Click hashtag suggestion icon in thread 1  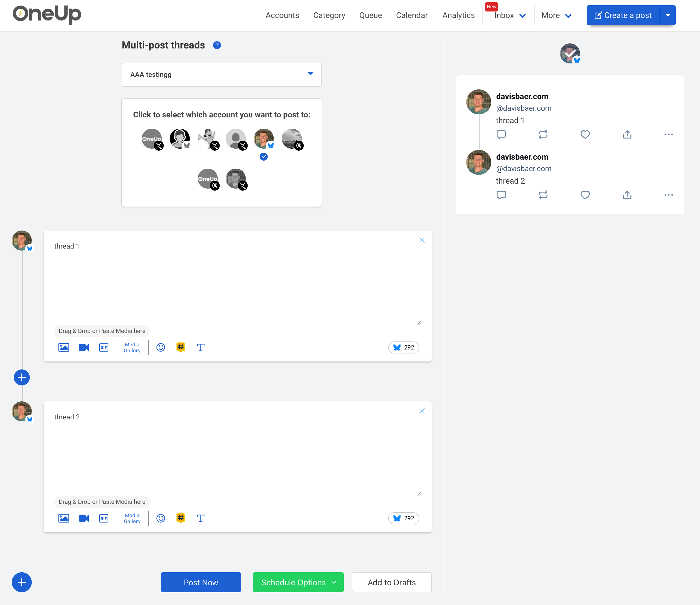click(181, 347)
